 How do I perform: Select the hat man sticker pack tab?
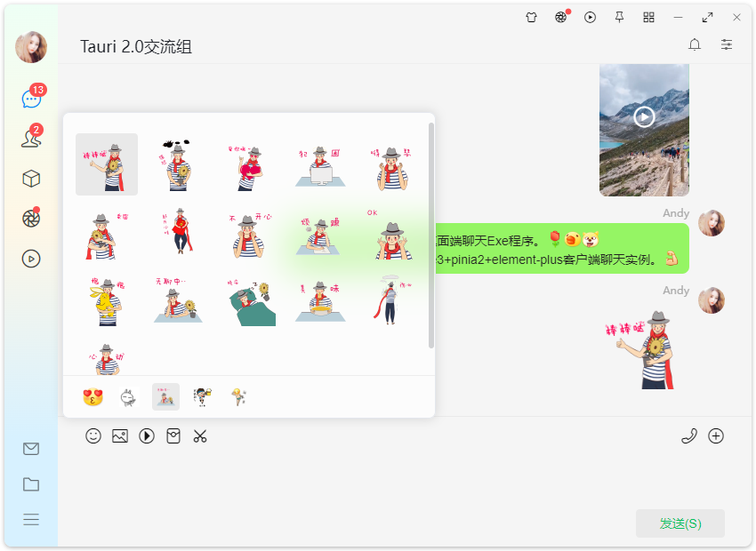(165, 397)
